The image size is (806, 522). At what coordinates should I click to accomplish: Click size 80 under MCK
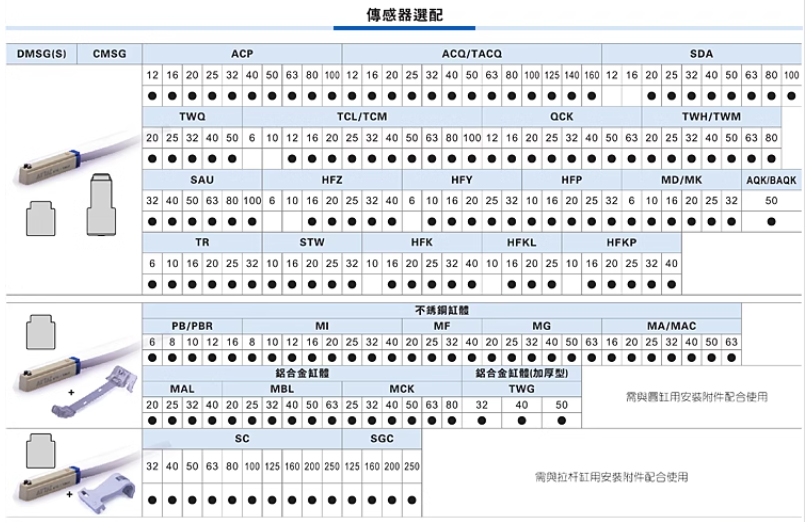(451, 405)
